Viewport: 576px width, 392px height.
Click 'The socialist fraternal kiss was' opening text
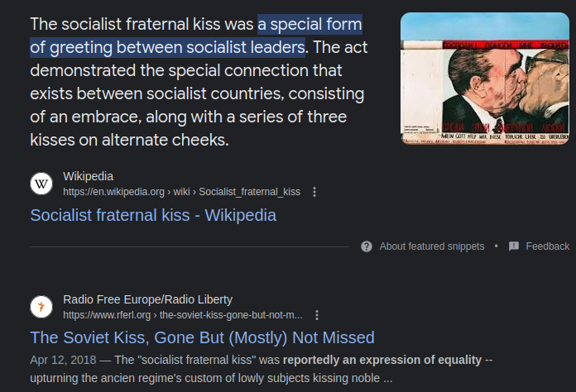pyautogui.click(x=141, y=23)
